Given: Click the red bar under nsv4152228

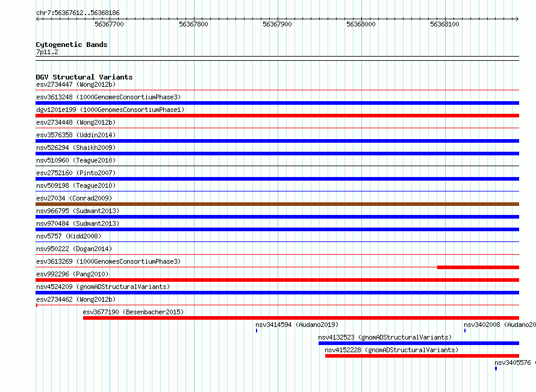Looking at the screenshot, I should tap(422, 356).
